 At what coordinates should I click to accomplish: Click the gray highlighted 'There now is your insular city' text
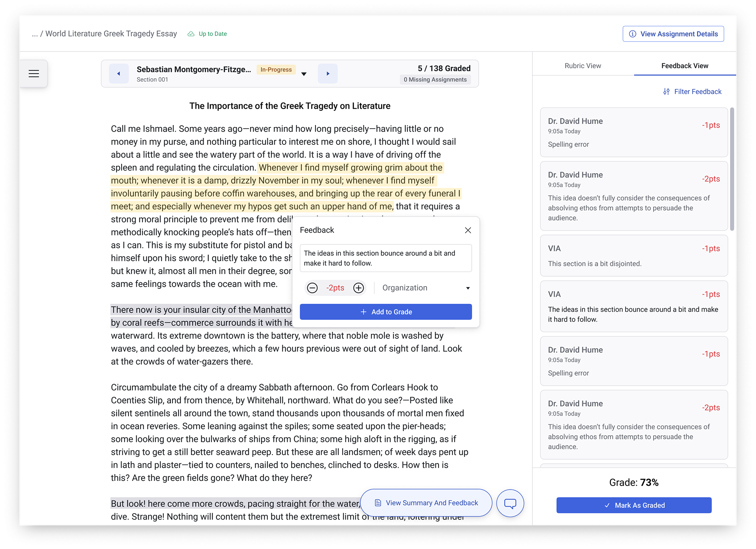click(x=201, y=316)
